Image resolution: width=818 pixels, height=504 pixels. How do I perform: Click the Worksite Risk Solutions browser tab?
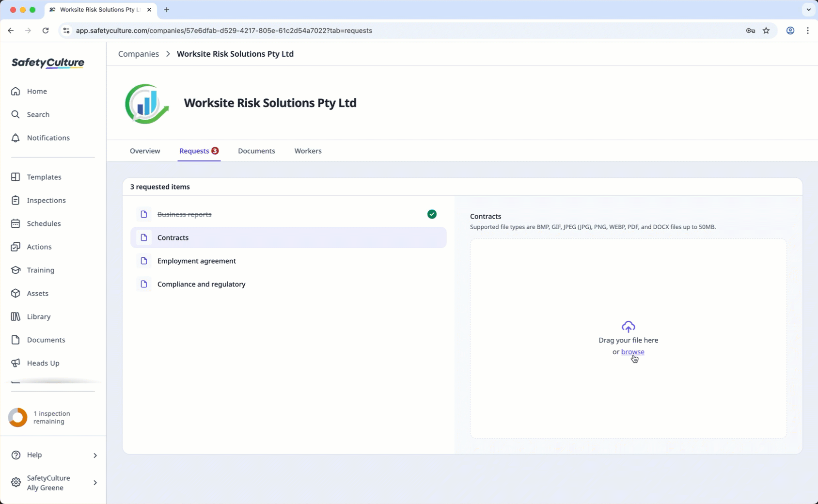pyautogui.click(x=101, y=10)
